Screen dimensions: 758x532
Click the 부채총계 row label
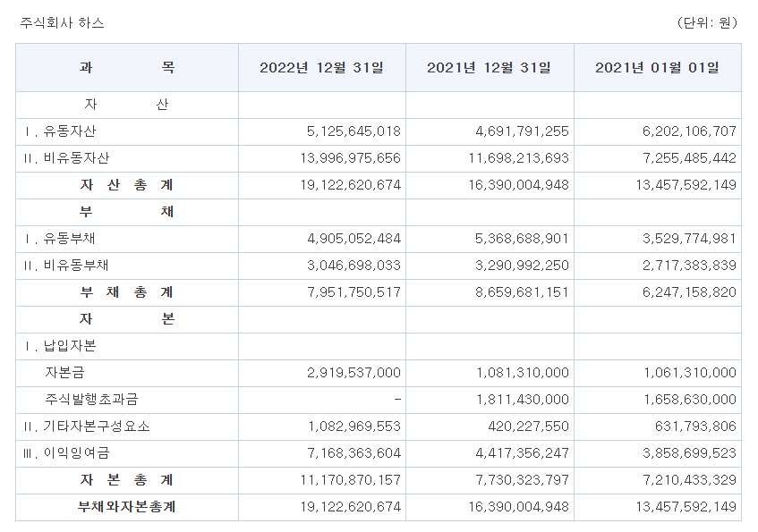(x=127, y=292)
